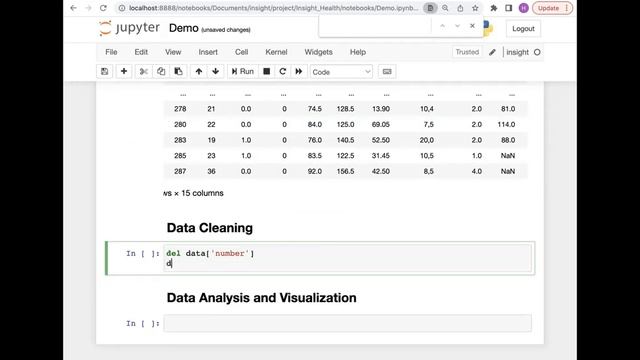Click the row index 278 cell
Viewport: 640px width, 360px height.
tap(180, 109)
